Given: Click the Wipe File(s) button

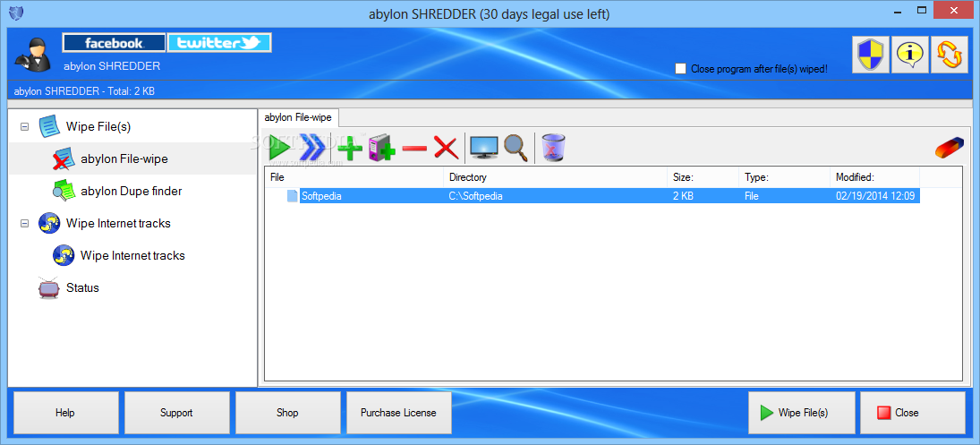Looking at the screenshot, I should (x=801, y=413).
